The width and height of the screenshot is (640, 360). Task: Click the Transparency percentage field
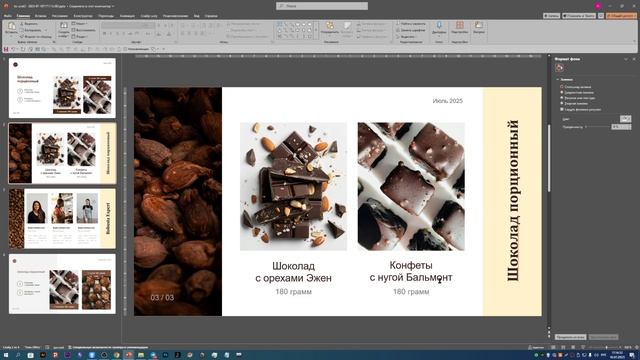[x=621, y=127]
